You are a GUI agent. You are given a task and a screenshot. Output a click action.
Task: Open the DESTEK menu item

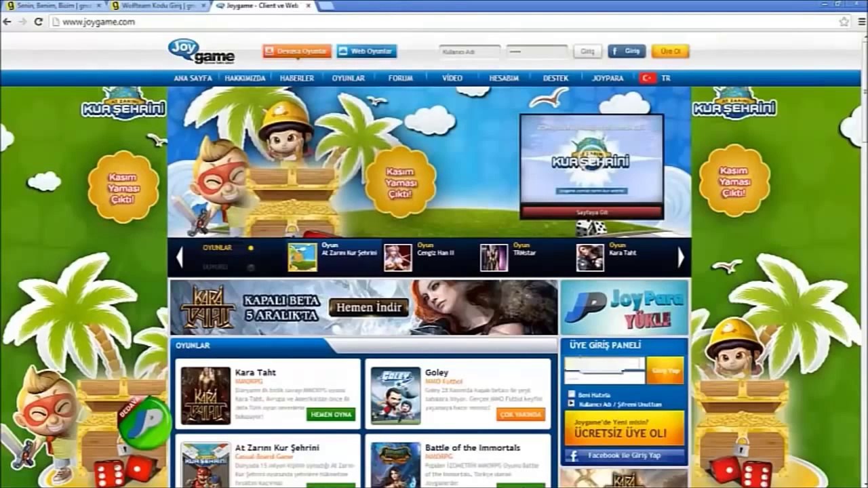(556, 78)
